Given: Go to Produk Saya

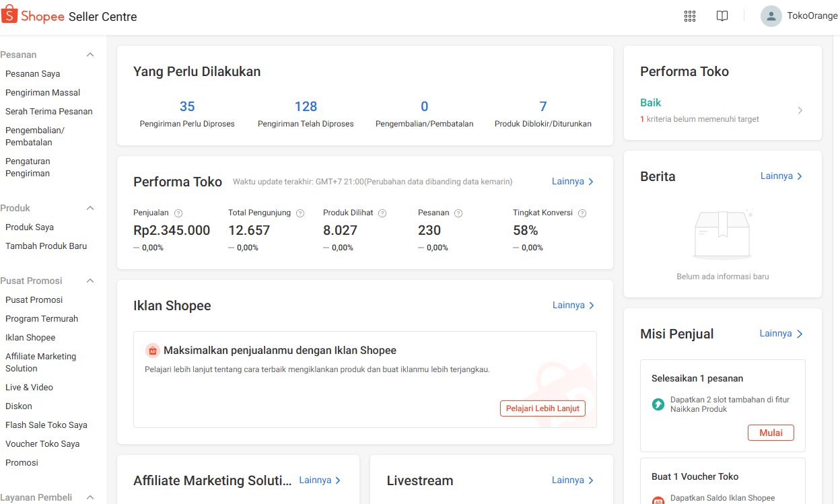Looking at the screenshot, I should tap(30, 227).
